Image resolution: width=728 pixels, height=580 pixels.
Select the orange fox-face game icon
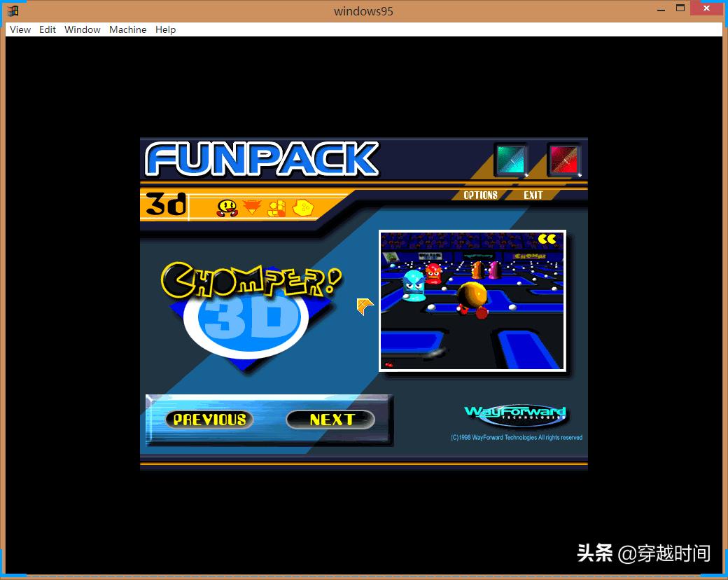pyautogui.click(x=252, y=207)
